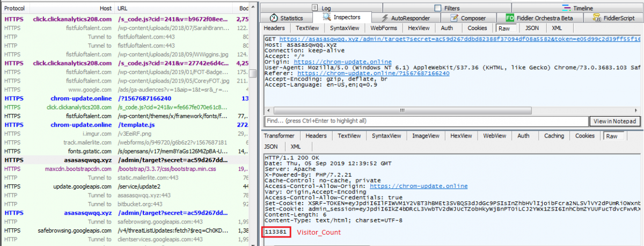The width and height of the screenshot is (644, 246).
Task: Open Fiddler Orchestra Beta green FO icon
Action: (509, 18)
